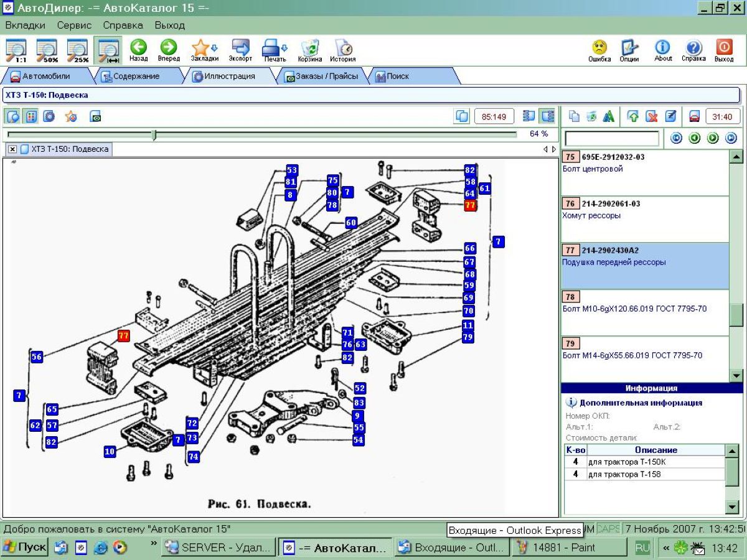Report a problem via Ошибка icon
Image resolution: width=747 pixels, height=560 pixels.
coord(599,50)
